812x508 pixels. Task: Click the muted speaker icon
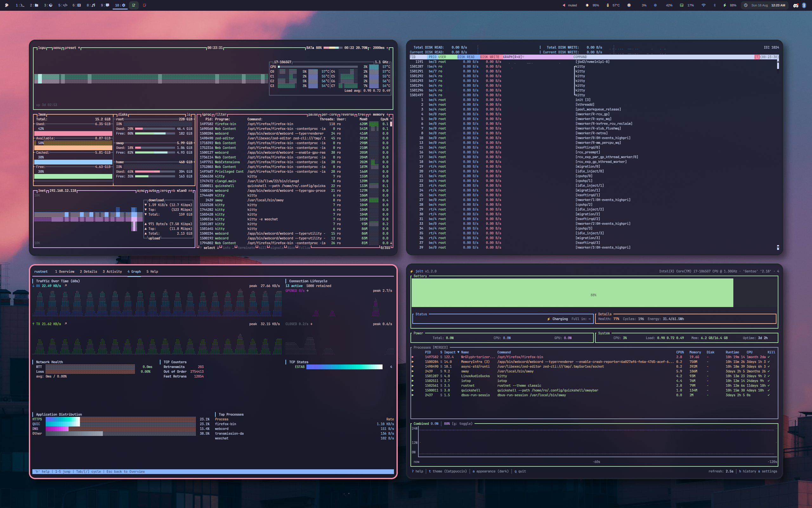click(x=564, y=5)
